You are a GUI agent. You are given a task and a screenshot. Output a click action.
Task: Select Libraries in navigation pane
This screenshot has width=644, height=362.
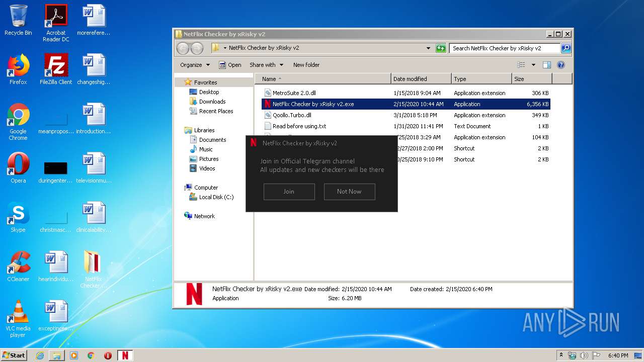click(x=199, y=130)
